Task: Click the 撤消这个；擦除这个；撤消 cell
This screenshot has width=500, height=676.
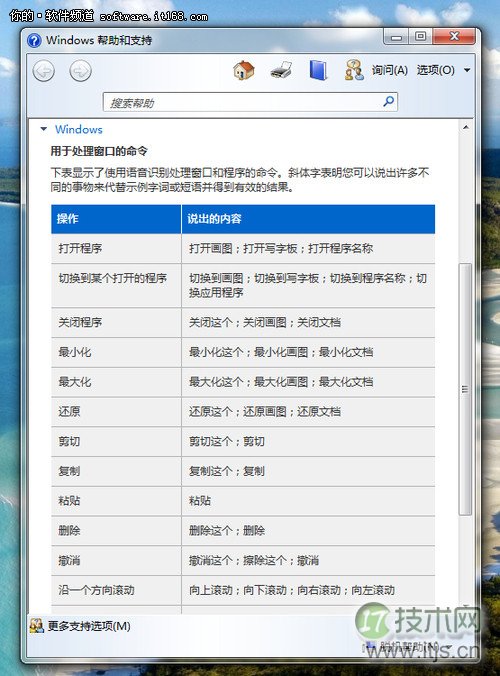Action: 308,561
